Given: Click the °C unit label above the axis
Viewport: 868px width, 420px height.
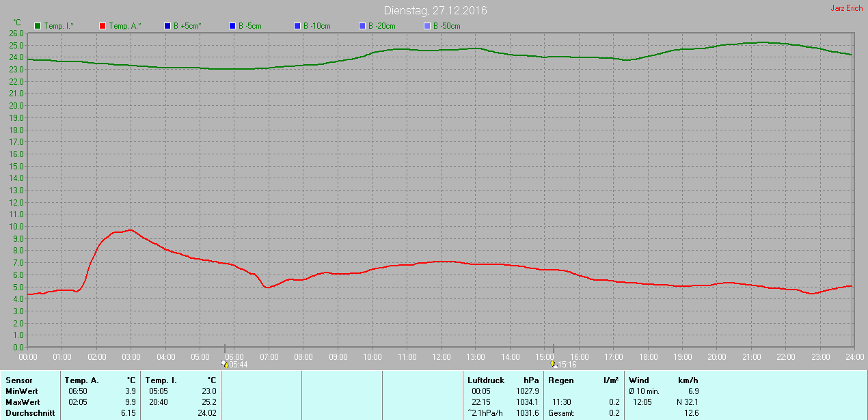Looking at the screenshot, I should [x=17, y=23].
